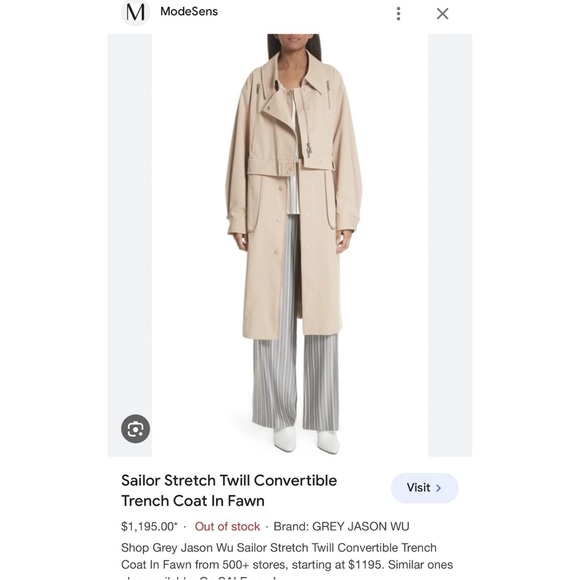580x580 pixels.
Task: Click the chevron arrow inside Visit
Action: (x=439, y=488)
